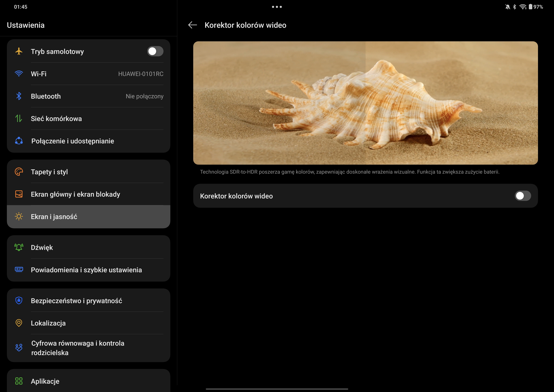Toggle airplane mode switch
Viewport: 554px width, 392px height.
(x=155, y=51)
